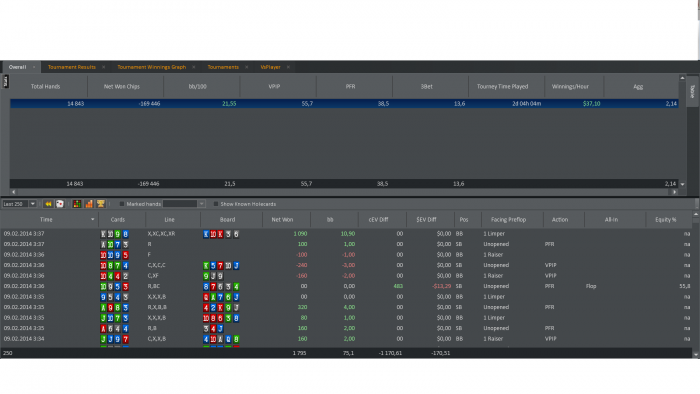Switch to Tournament Results tab
Screen dimensions: 700x394
point(72,67)
